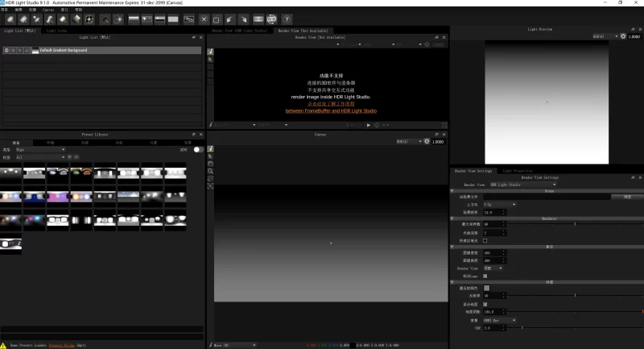Select the arrow pointer tool in Canvas
644x349 pixels.
point(210,156)
